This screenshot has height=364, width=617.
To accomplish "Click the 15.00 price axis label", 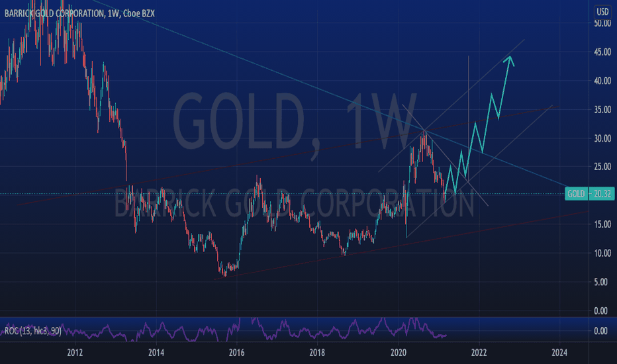I will point(602,224).
